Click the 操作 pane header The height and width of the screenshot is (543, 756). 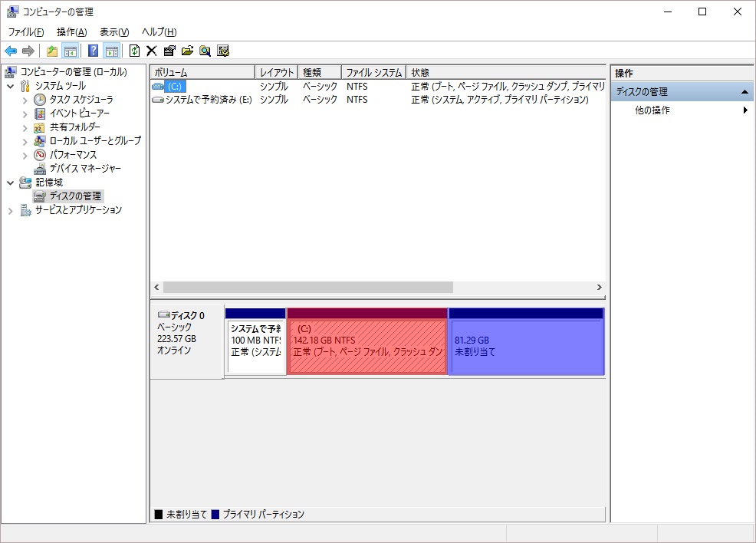(x=682, y=74)
